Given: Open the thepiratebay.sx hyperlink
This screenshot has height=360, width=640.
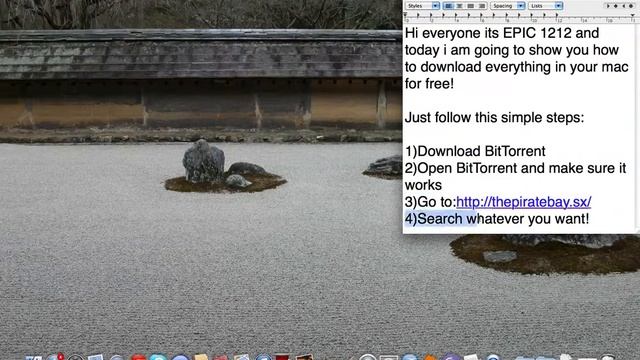Looking at the screenshot, I should [524, 202].
